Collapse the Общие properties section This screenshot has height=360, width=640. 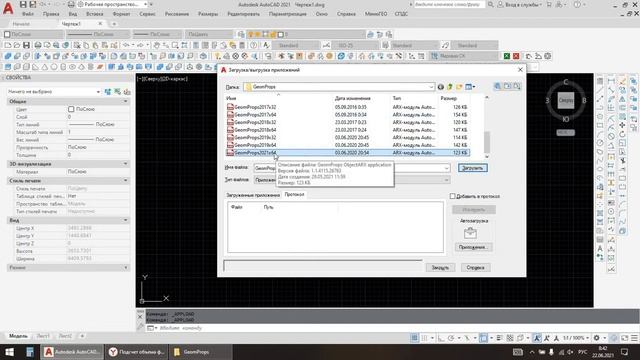125,101
